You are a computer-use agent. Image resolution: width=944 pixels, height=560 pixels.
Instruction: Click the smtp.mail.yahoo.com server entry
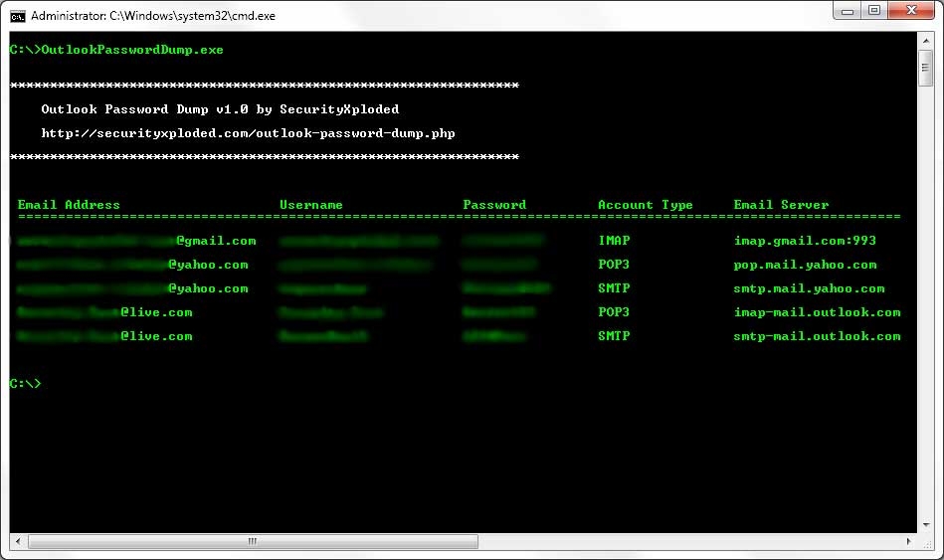(x=809, y=289)
